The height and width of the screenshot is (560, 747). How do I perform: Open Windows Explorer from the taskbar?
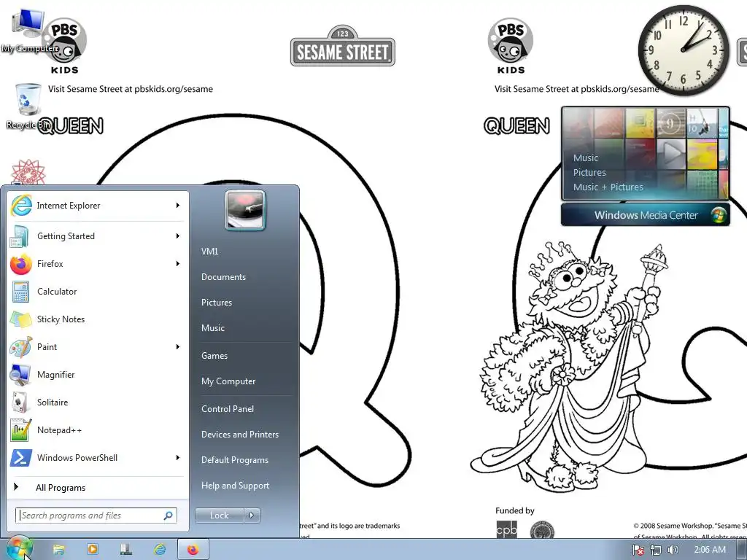pos(58,550)
